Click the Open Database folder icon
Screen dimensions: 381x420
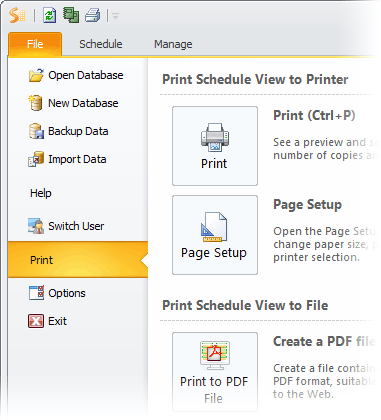[36, 75]
